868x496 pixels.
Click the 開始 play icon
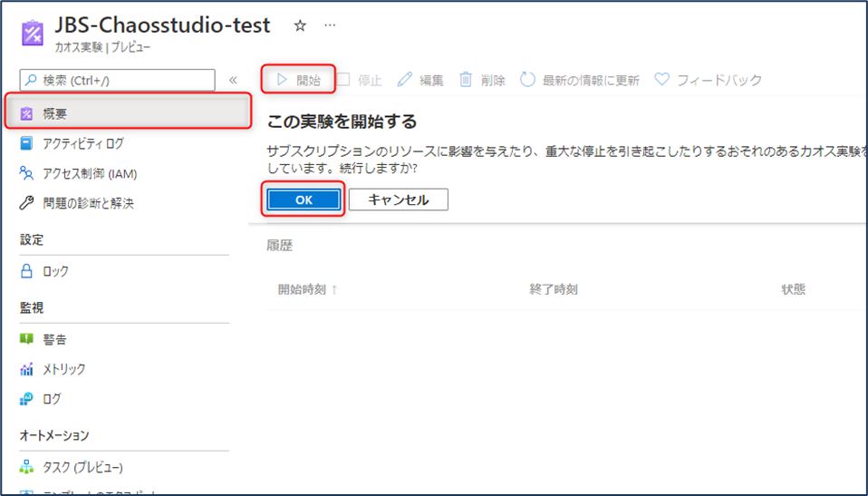coord(283,80)
